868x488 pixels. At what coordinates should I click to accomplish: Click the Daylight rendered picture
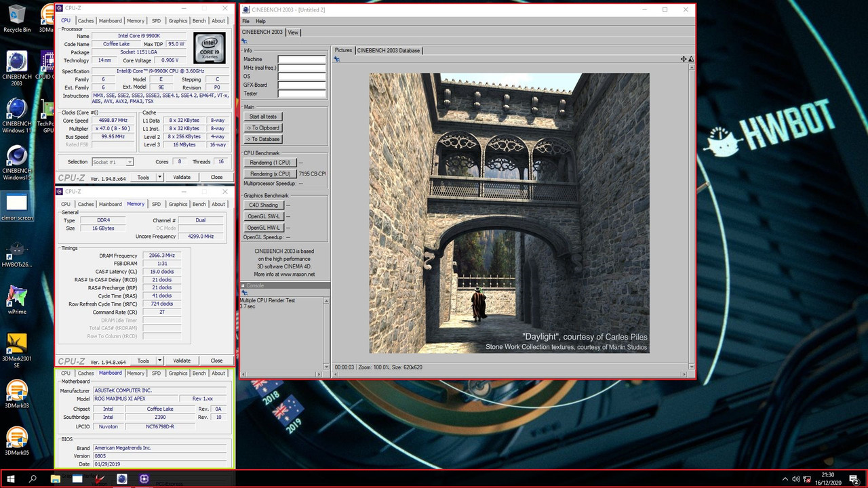[509, 213]
